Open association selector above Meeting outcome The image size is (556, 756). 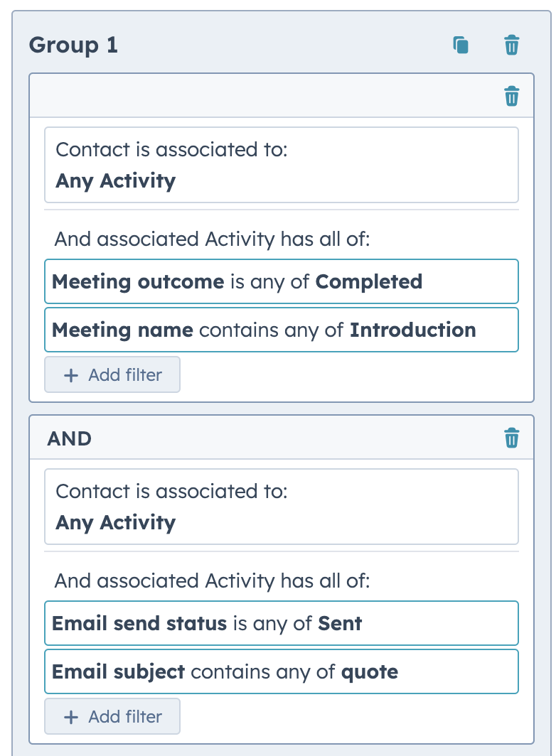click(281, 165)
